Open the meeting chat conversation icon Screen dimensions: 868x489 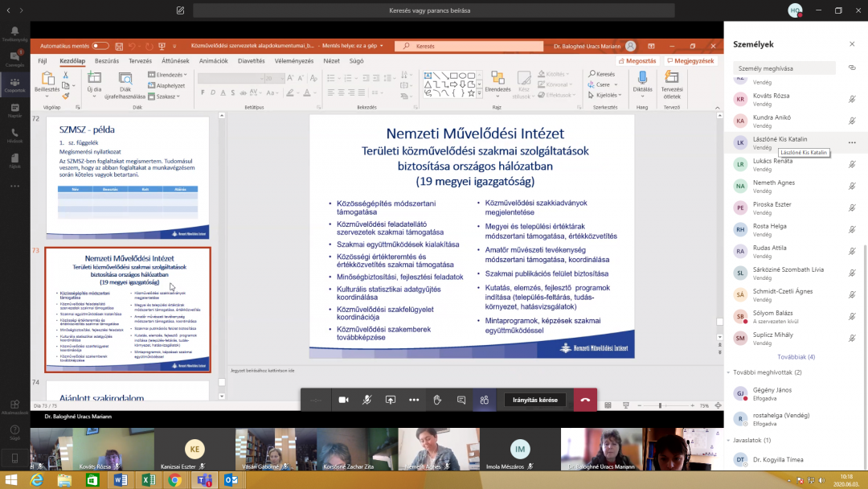[x=461, y=400]
